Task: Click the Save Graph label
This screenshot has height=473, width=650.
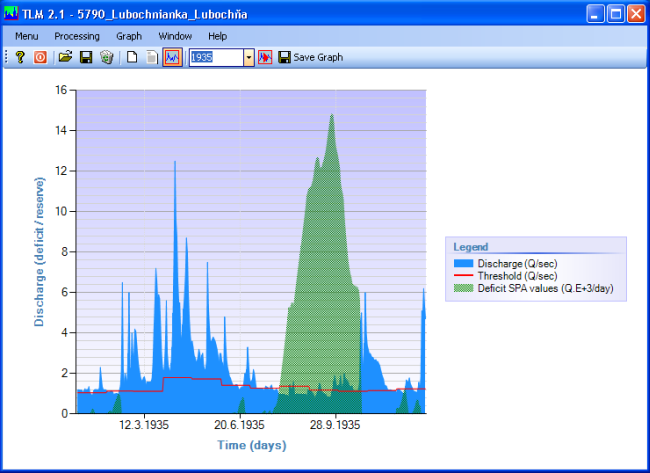Action: (x=318, y=57)
